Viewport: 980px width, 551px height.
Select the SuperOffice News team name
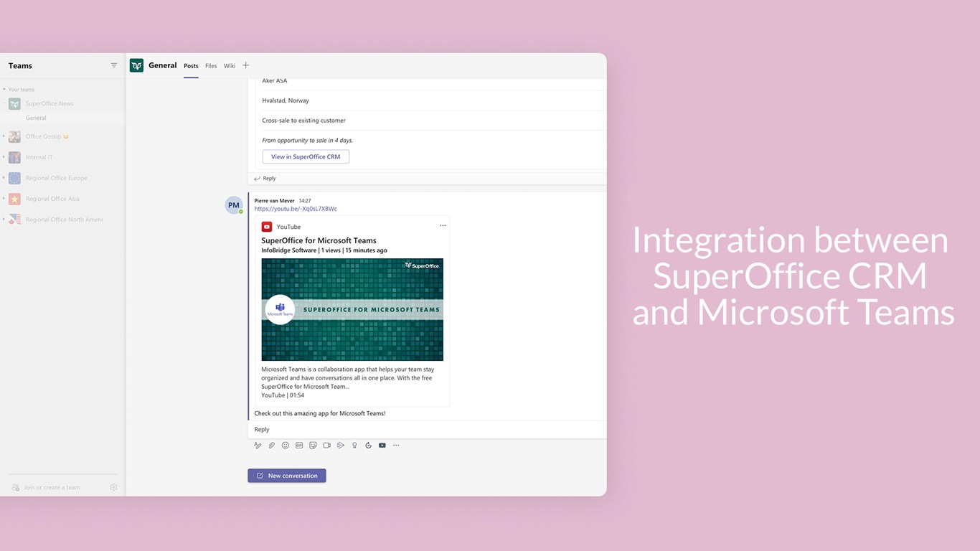(50, 103)
